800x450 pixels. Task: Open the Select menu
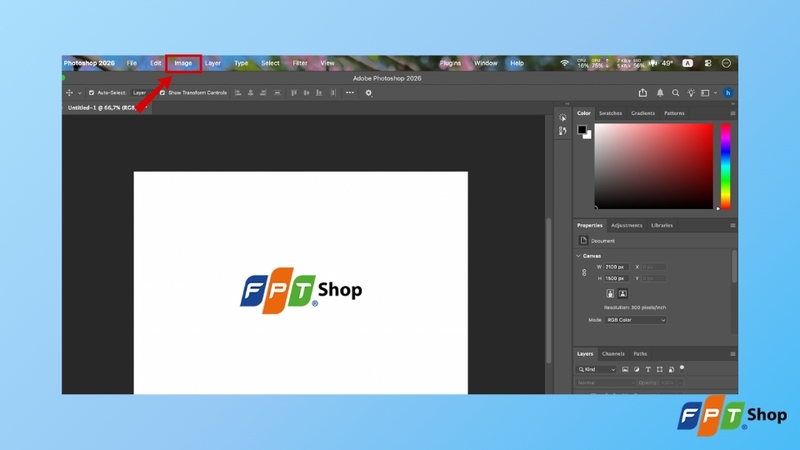click(270, 63)
